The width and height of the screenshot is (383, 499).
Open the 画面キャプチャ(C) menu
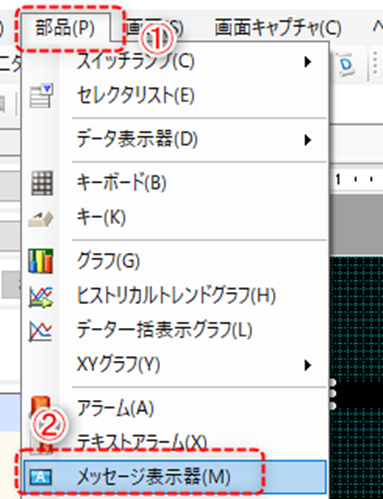(x=278, y=27)
